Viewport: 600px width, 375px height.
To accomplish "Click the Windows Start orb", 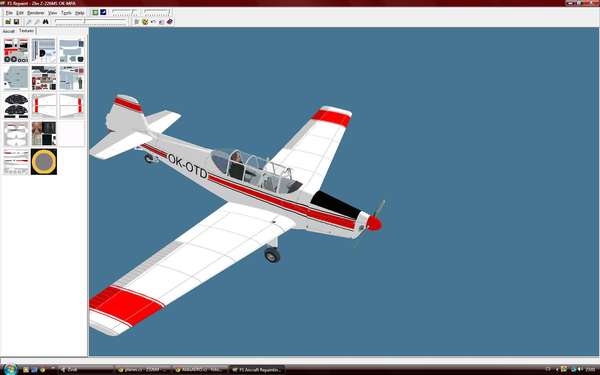I will pyautogui.click(x=10, y=369).
